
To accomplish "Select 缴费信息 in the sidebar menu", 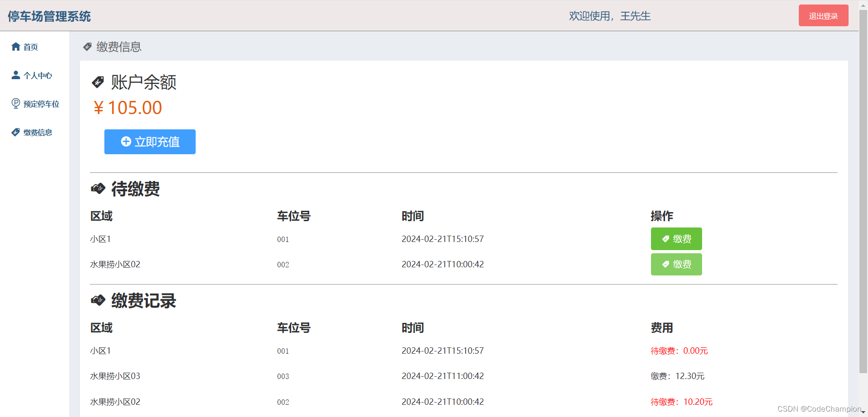I will tap(38, 133).
